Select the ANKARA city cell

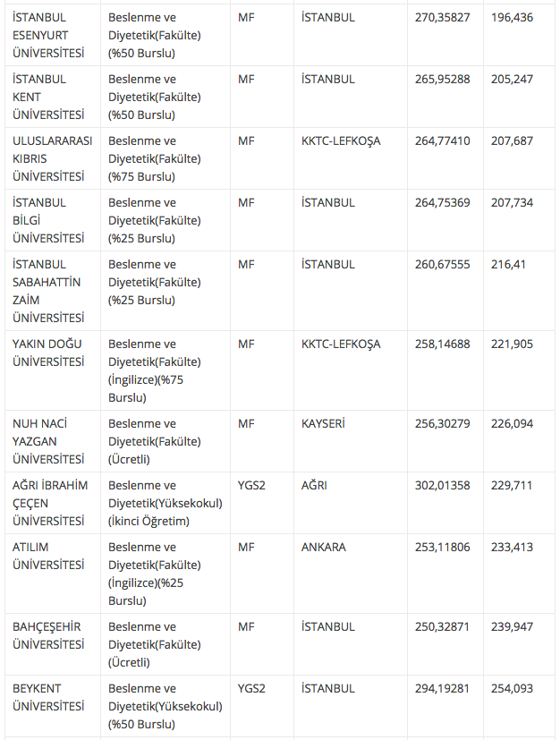(x=324, y=548)
